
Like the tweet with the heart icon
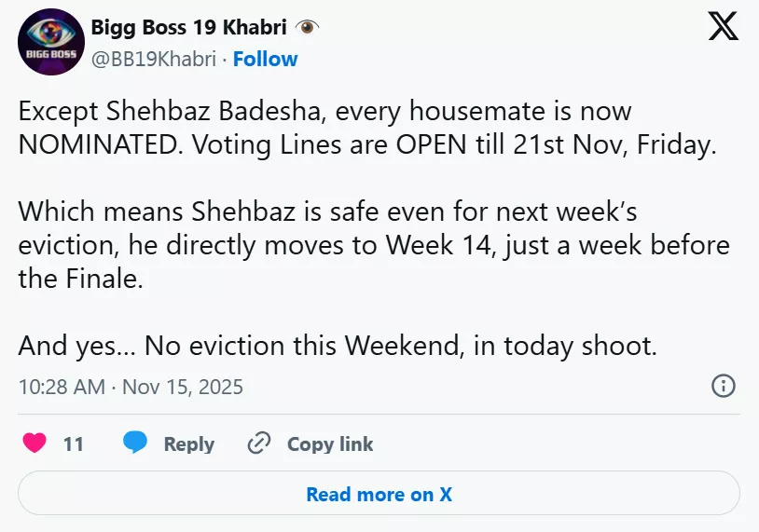(x=34, y=443)
